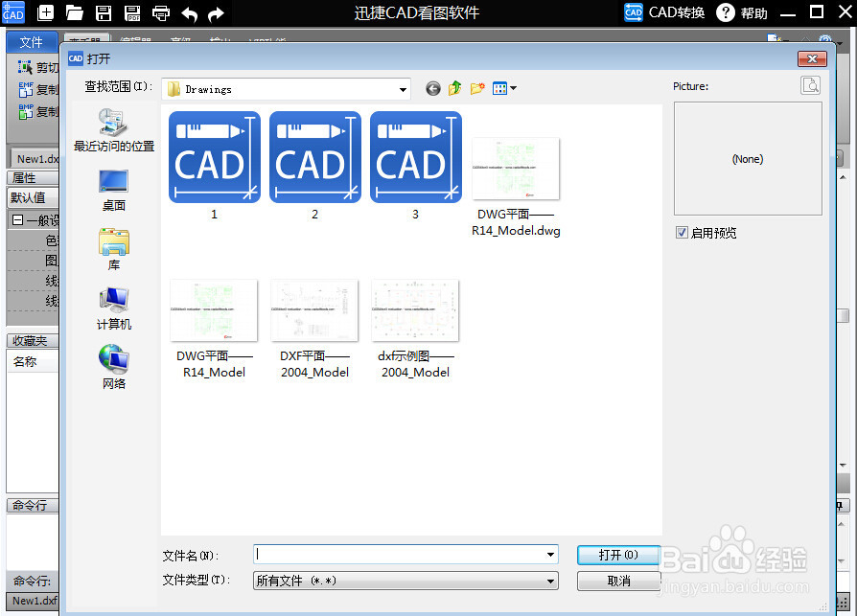Viewport: 857px width, 616px height.
Task: Close the 打开 dialog
Action: pyautogui.click(x=812, y=58)
